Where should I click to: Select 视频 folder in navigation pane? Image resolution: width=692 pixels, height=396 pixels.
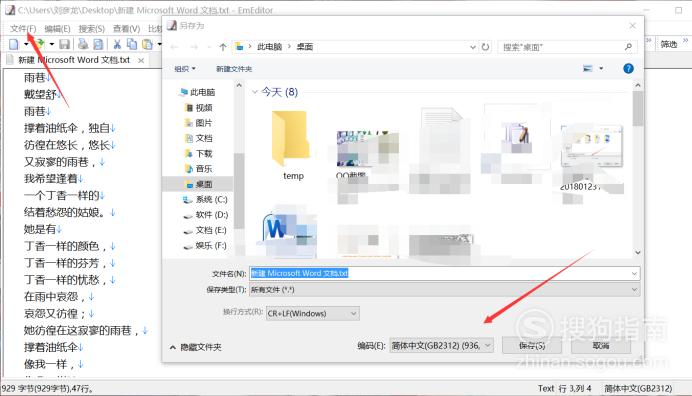point(199,108)
